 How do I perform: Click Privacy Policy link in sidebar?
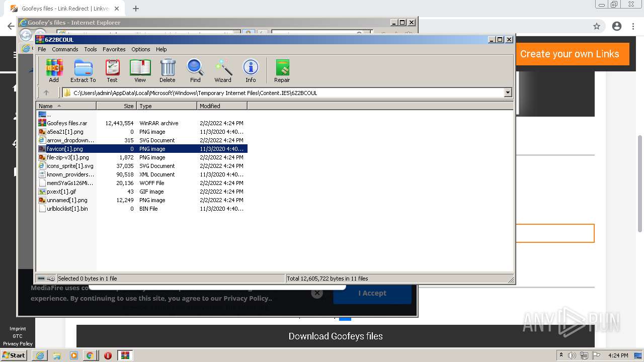click(x=18, y=344)
